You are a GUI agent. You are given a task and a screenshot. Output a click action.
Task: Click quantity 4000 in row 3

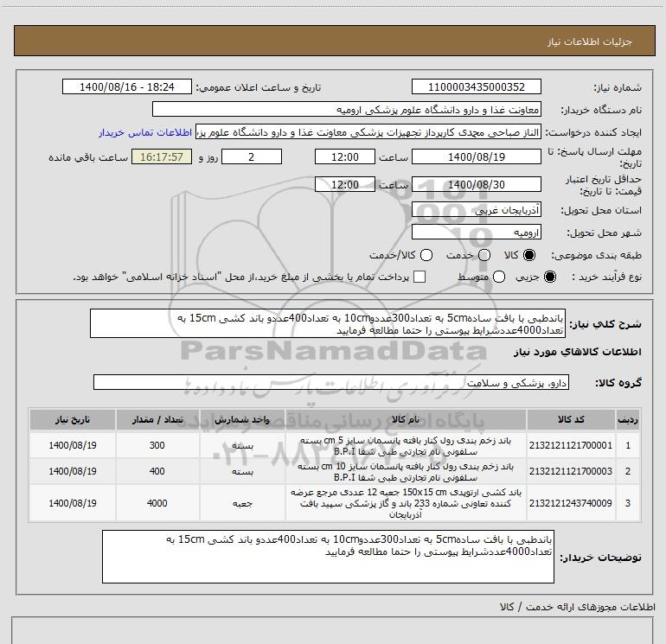pos(157,503)
